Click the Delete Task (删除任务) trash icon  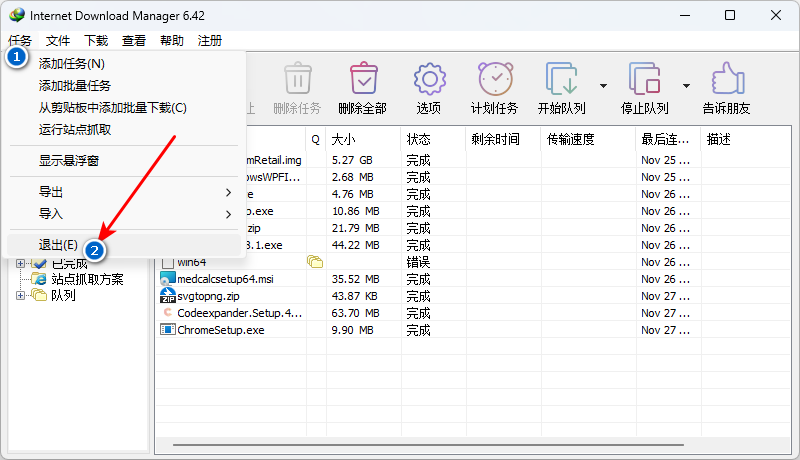tap(297, 79)
